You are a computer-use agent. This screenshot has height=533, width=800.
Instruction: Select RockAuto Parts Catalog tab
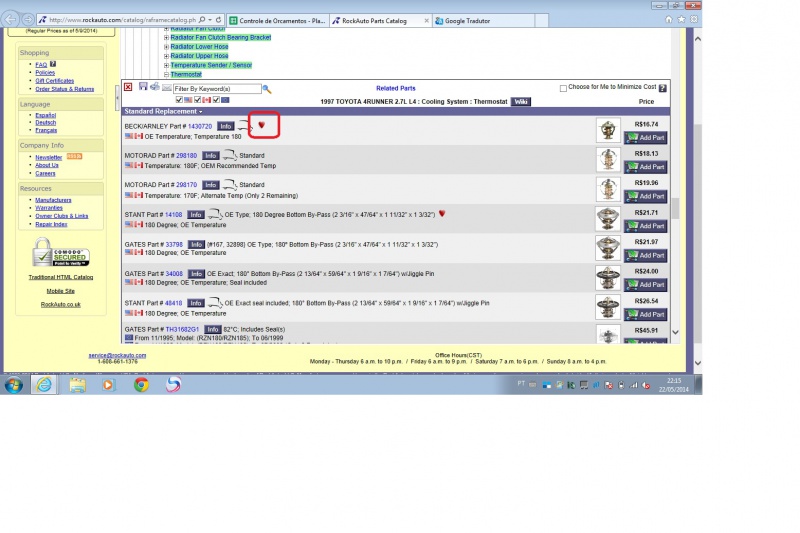click(x=374, y=20)
